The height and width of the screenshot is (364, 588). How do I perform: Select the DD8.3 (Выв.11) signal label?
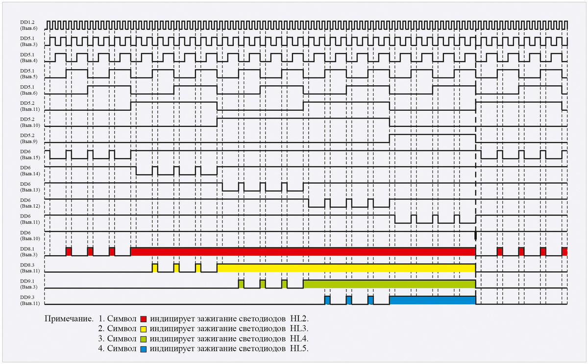29,267
